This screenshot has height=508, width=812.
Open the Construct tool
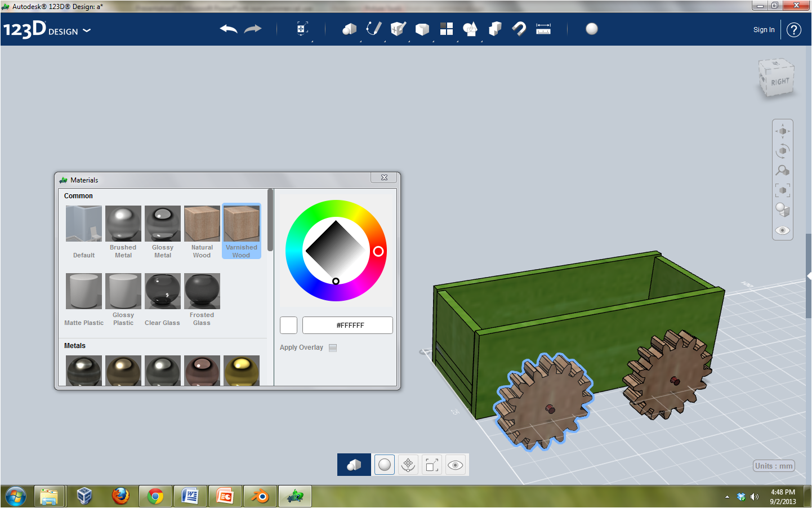point(398,29)
